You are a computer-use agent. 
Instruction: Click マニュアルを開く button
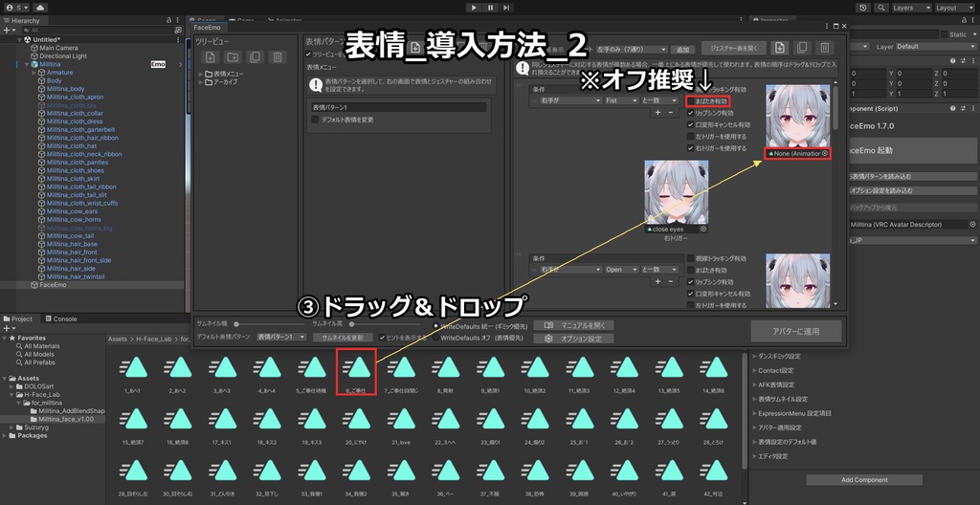click(x=574, y=325)
